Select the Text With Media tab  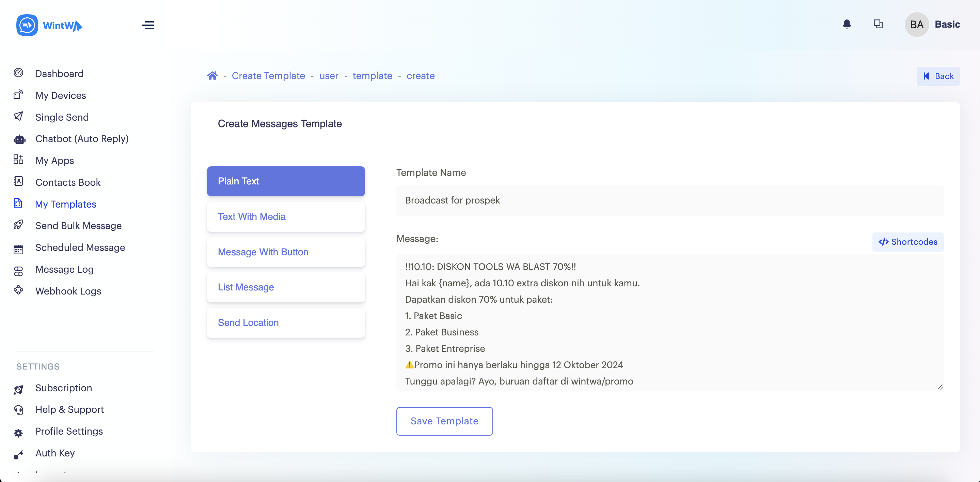(286, 217)
